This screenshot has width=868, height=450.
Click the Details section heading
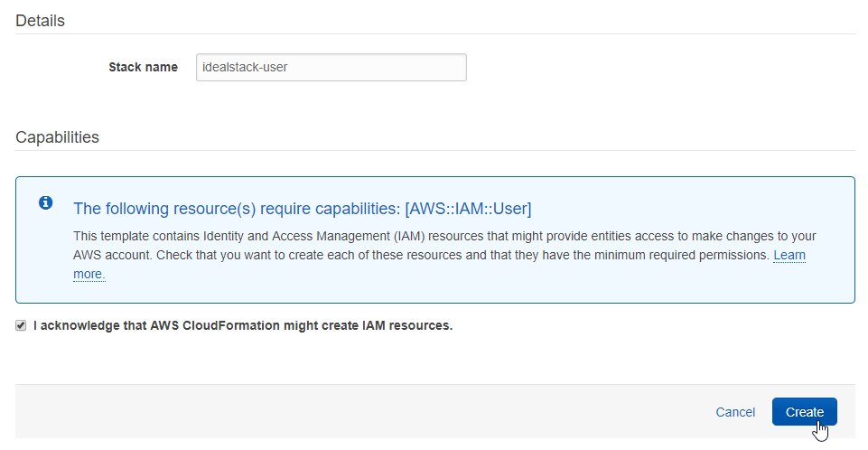(x=41, y=21)
